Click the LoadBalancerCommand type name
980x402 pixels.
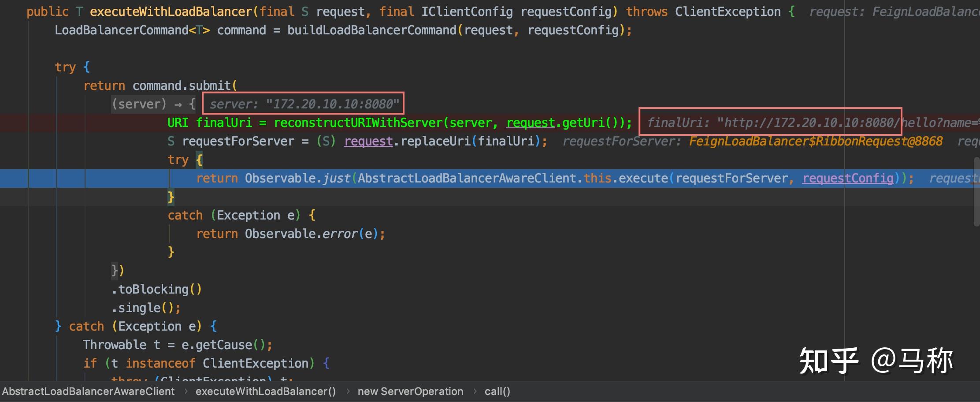pos(122,30)
